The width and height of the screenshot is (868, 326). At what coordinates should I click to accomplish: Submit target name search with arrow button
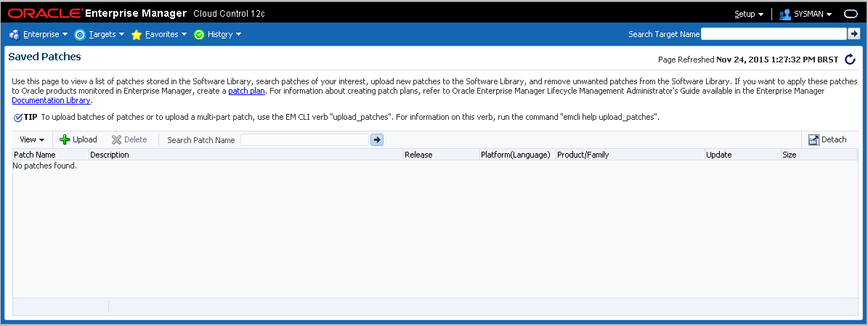pos(854,34)
